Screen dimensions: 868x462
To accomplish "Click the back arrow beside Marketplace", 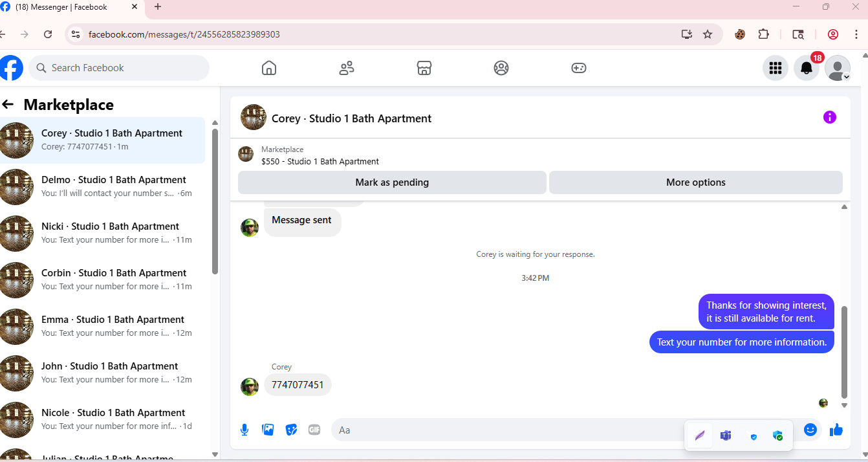I will (x=8, y=104).
